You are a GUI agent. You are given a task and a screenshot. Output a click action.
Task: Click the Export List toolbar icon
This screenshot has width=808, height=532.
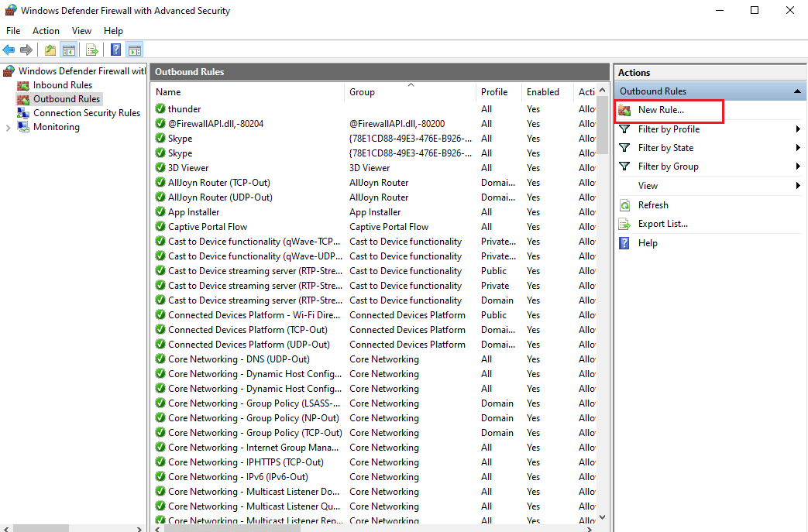tap(91, 50)
